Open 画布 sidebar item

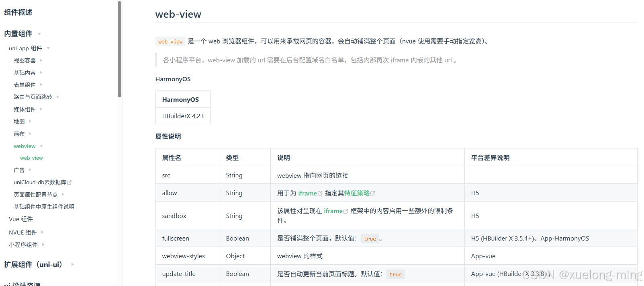click(19, 134)
